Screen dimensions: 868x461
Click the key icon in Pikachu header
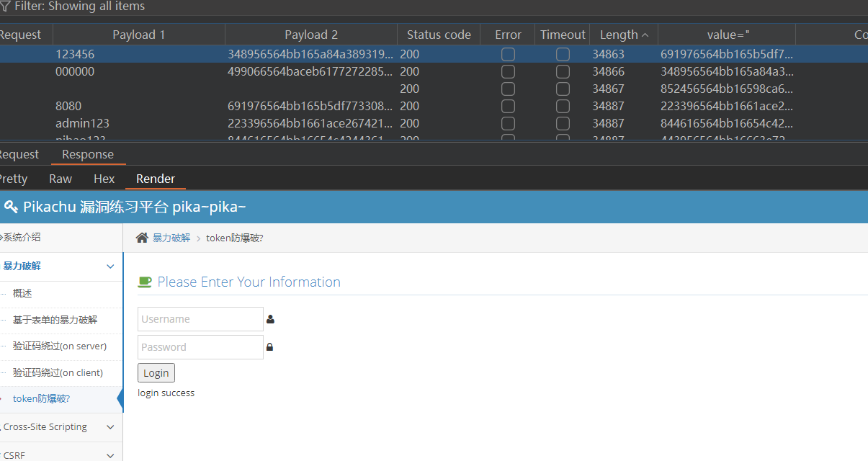pos(10,207)
